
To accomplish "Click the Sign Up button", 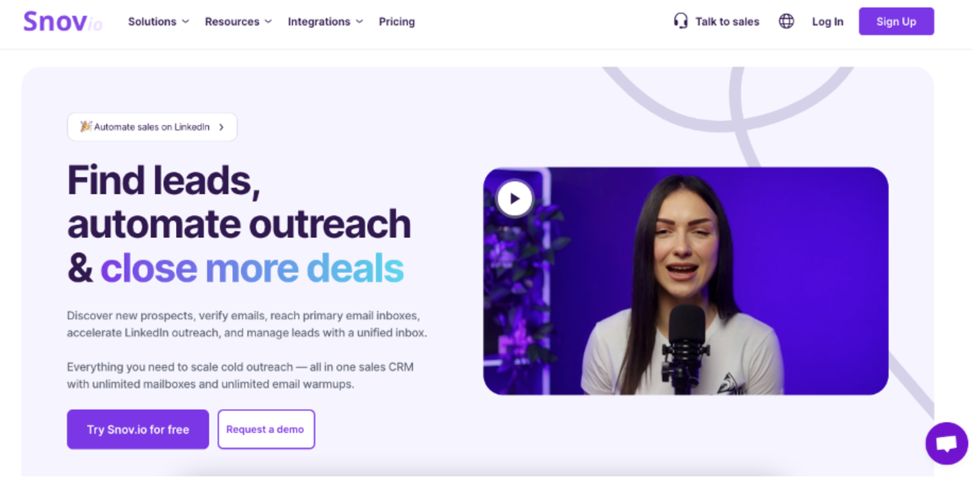I will click(896, 22).
